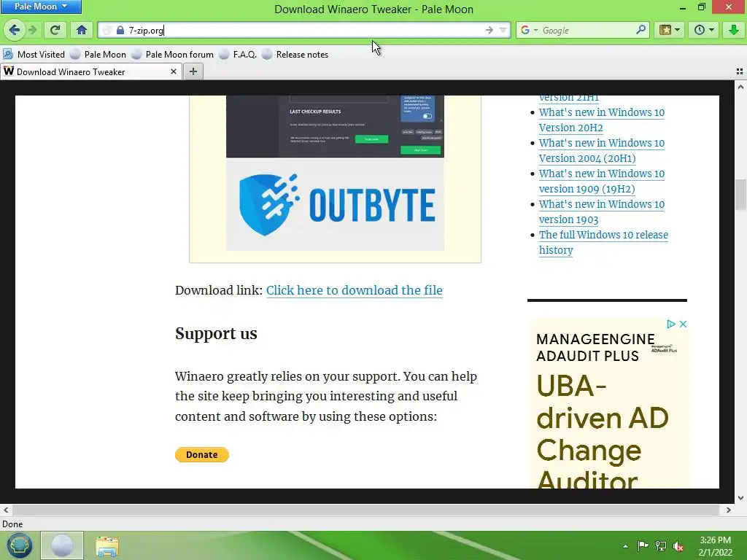Open the History clock button
The height and width of the screenshot is (560, 747).
tap(704, 31)
